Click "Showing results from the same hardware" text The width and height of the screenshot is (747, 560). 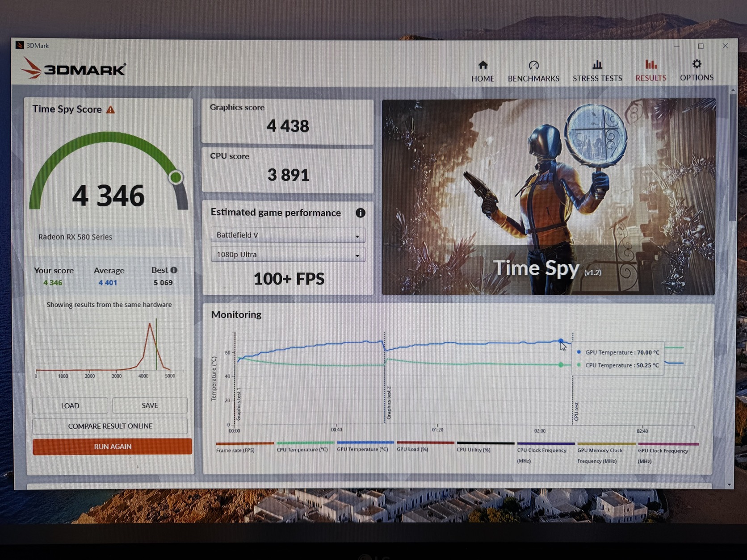point(109,305)
